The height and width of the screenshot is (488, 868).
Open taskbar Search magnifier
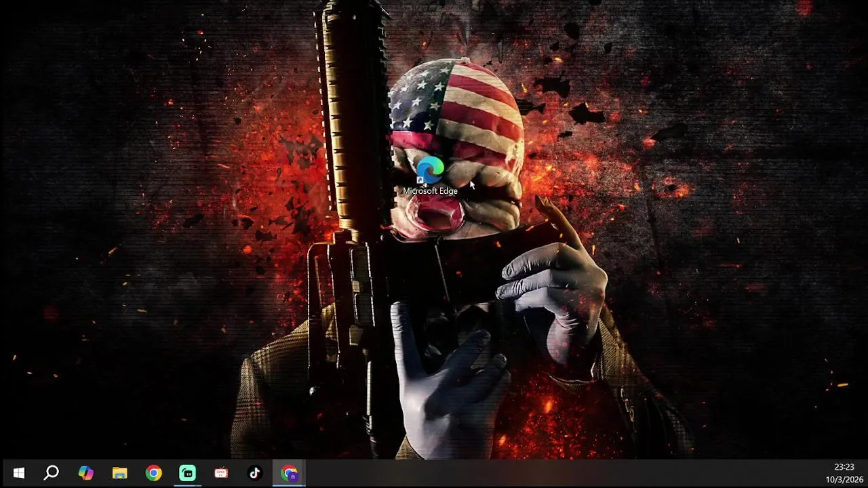pyautogui.click(x=52, y=473)
